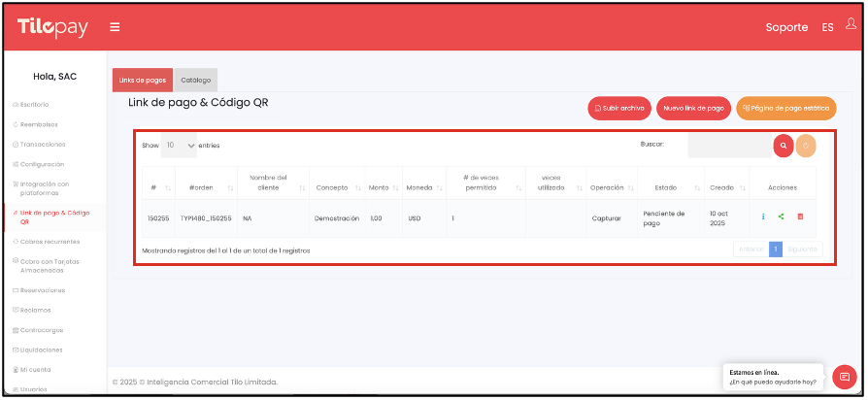Open the live chat bubble icon
The height and width of the screenshot is (400, 868).
pos(844,377)
